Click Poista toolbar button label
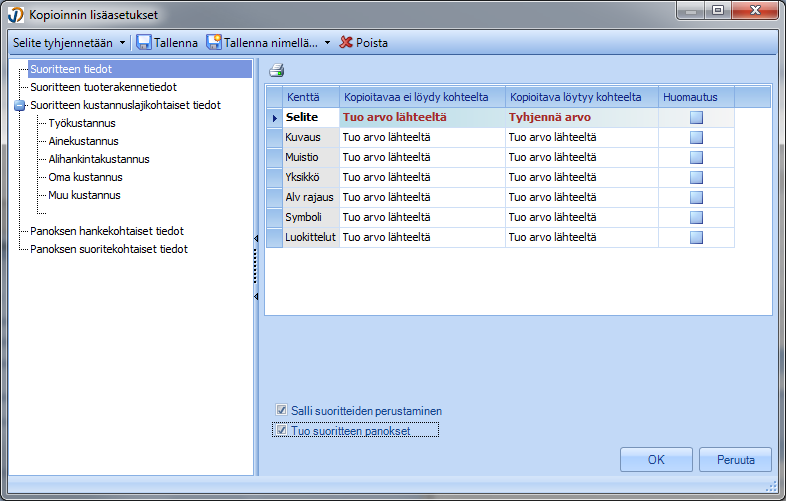Image resolution: width=786 pixels, height=501 pixels. [x=372, y=43]
